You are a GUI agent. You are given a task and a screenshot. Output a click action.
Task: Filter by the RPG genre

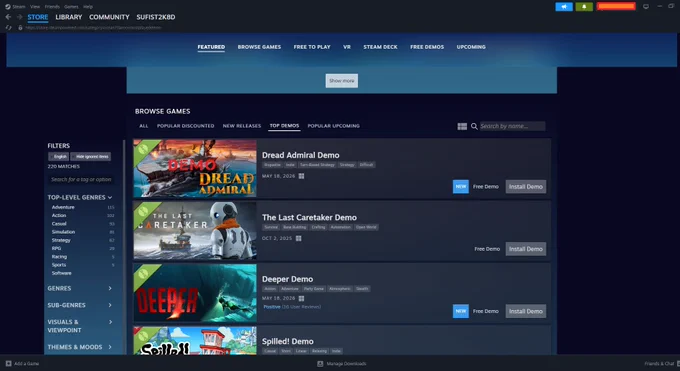coord(56,249)
